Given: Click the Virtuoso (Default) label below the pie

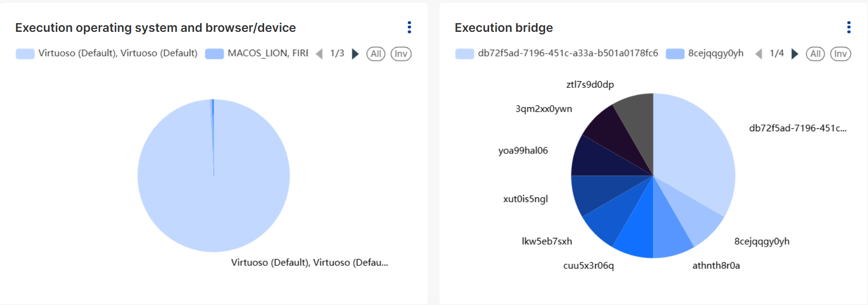Looking at the screenshot, I should (x=309, y=263).
